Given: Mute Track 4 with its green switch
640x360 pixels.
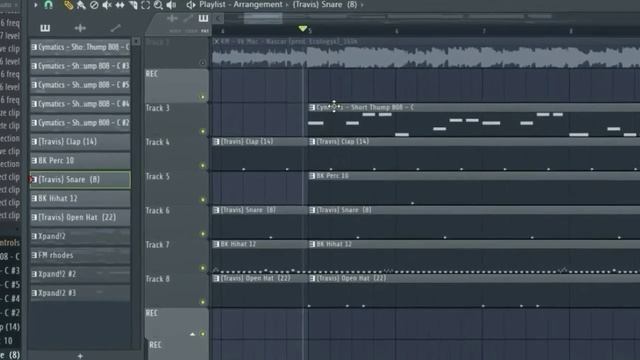Looking at the screenshot, I should point(202,166).
